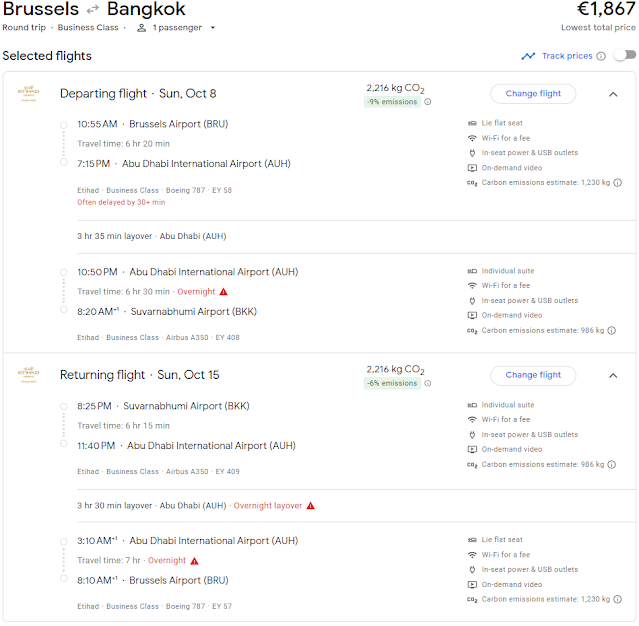This screenshot has height=626, width=639.
Task: Click info icon for EY 408 carbon estimate
Action: point(612,331)
